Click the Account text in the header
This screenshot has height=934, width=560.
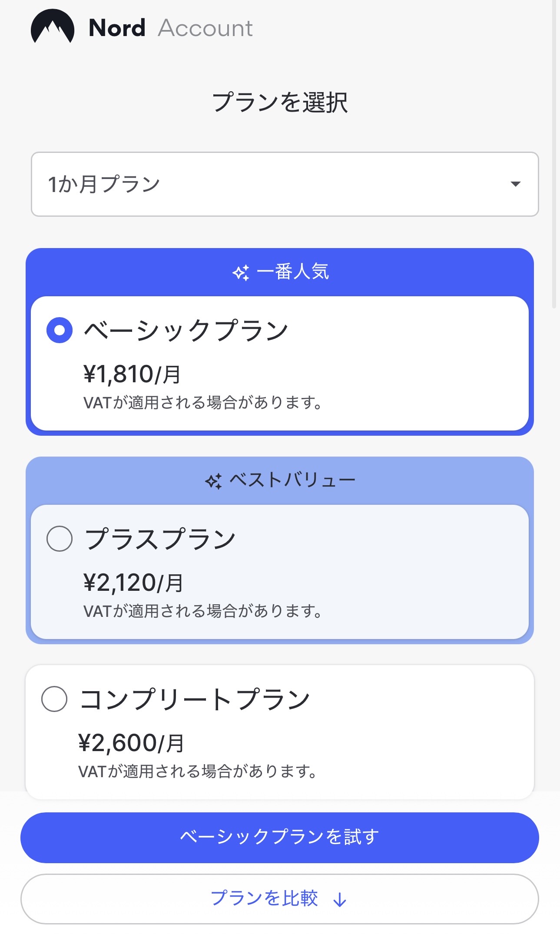pyautogui.click(x=205, y=29)
